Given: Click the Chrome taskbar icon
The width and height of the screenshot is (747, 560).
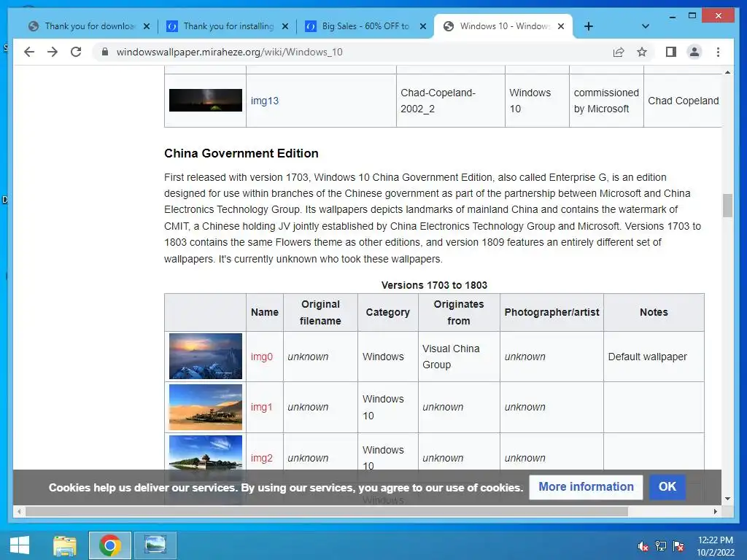Looking at the screenshot, I should (x=110, y=545).
